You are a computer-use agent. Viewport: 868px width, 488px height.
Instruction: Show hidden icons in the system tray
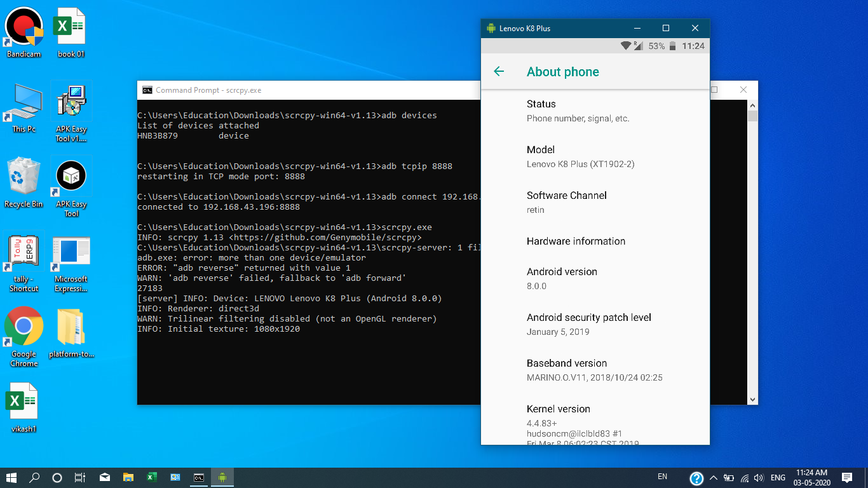tap(713, 477)
